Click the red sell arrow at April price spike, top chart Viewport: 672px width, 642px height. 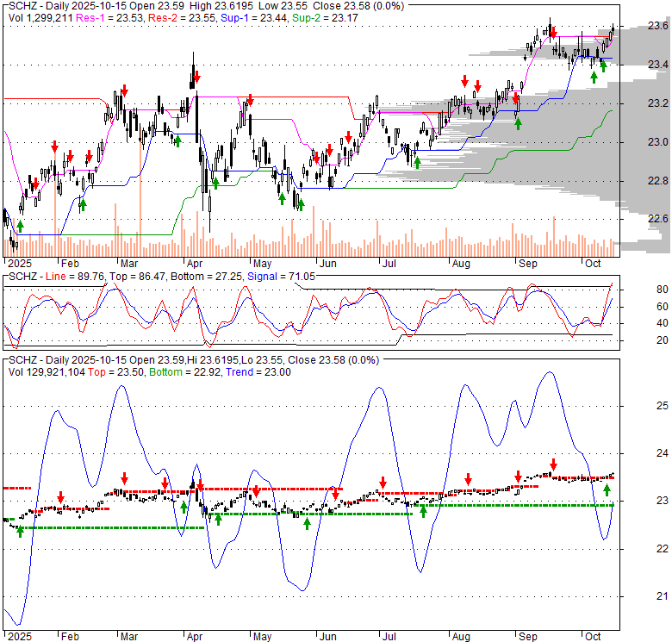click(196, 78)
